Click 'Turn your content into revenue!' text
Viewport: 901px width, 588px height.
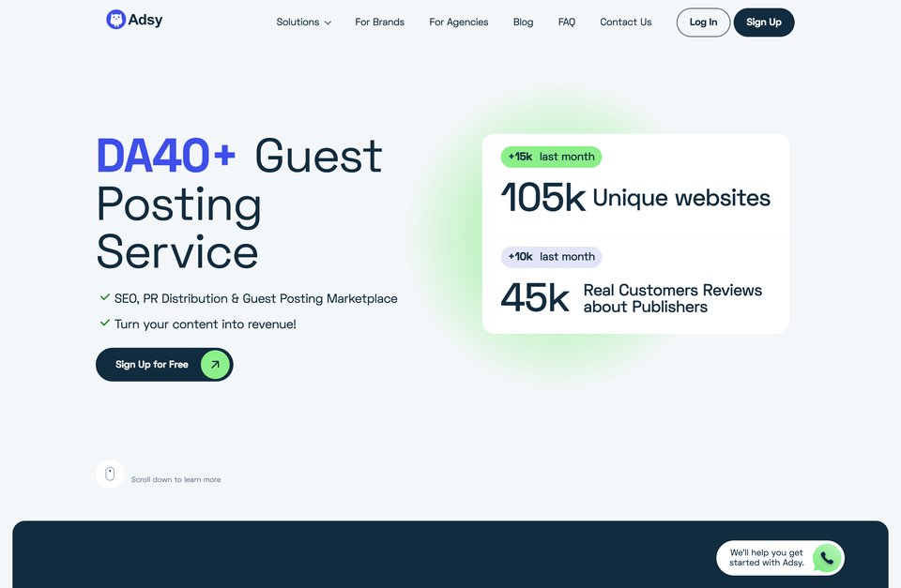206,324
